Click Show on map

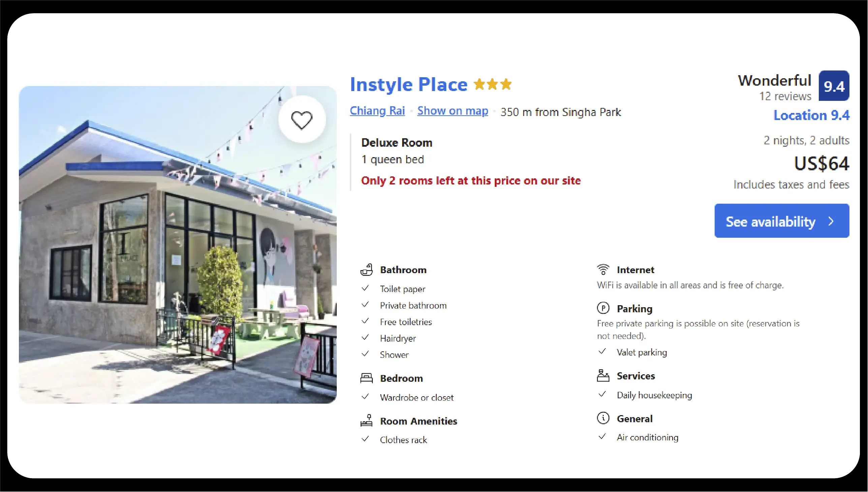click(452, 111)
